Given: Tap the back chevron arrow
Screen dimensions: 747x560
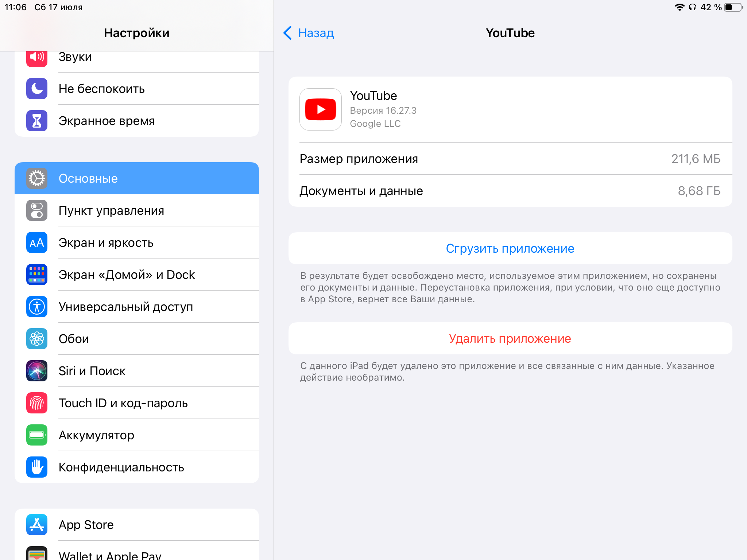Looking at the screenshot, I should pyautogui.click(x=287, y=33).
